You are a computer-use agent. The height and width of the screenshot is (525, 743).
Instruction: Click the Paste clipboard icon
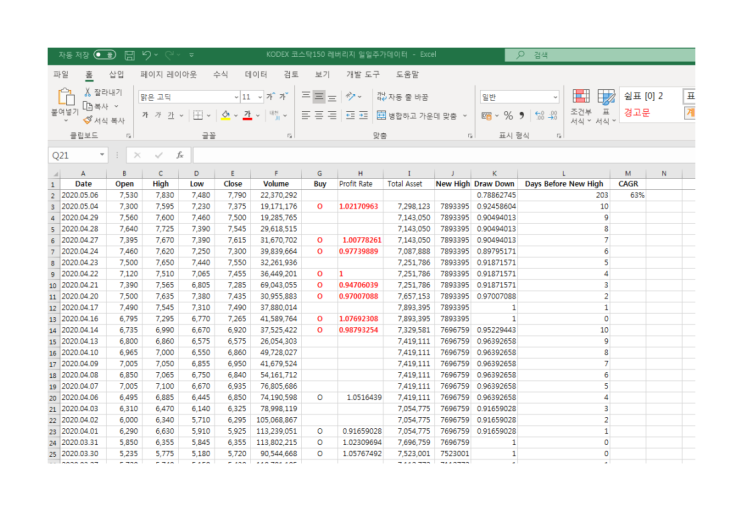(66, 97)
